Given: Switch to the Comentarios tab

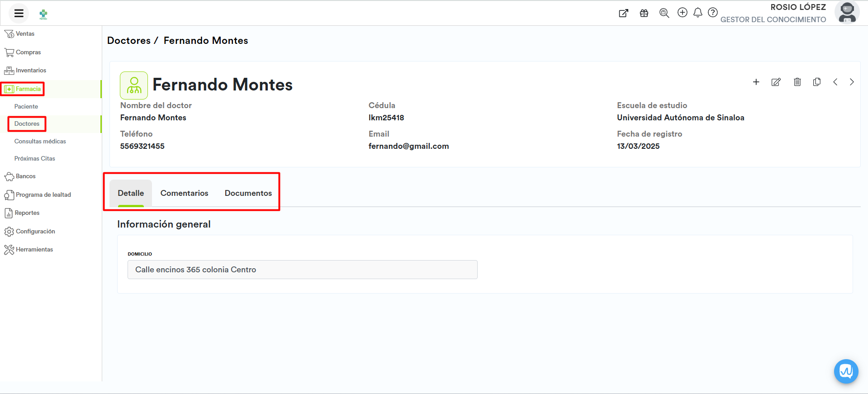Looking at the screenshot, I should pos(184,193).
